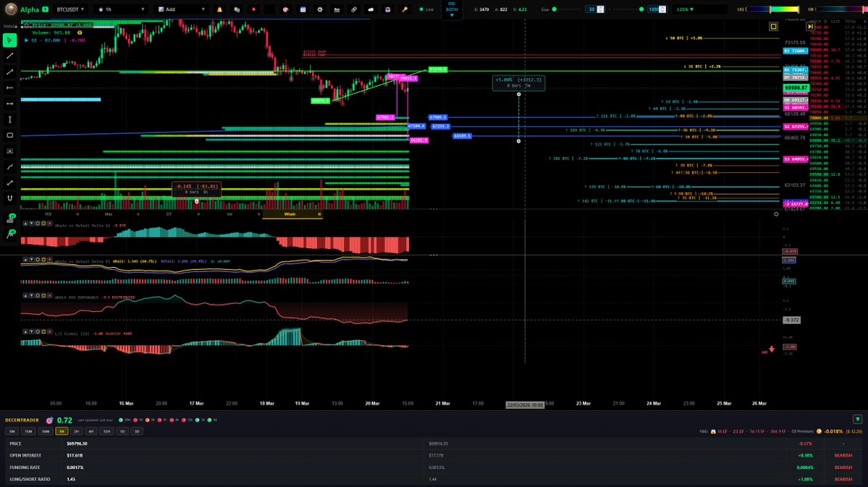
Task: Click the minimum Size slider green handle
Action: coord(554,9)
